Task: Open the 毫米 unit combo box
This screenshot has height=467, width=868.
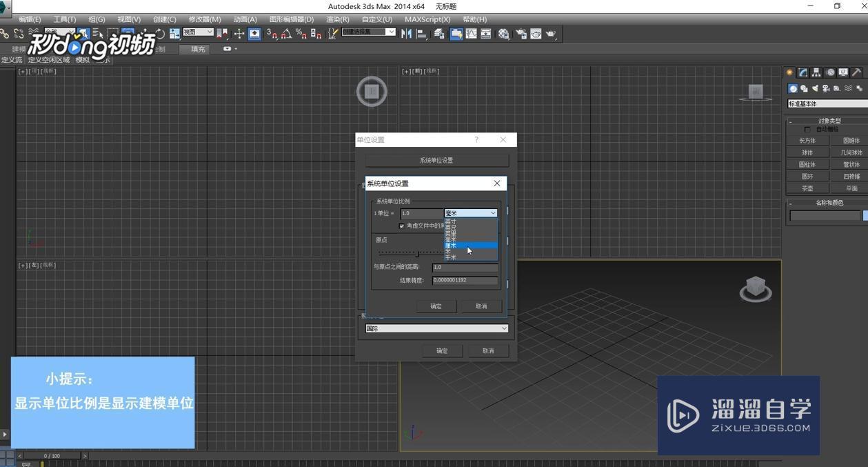Action: pyautogui.click(x=471, y=213)
